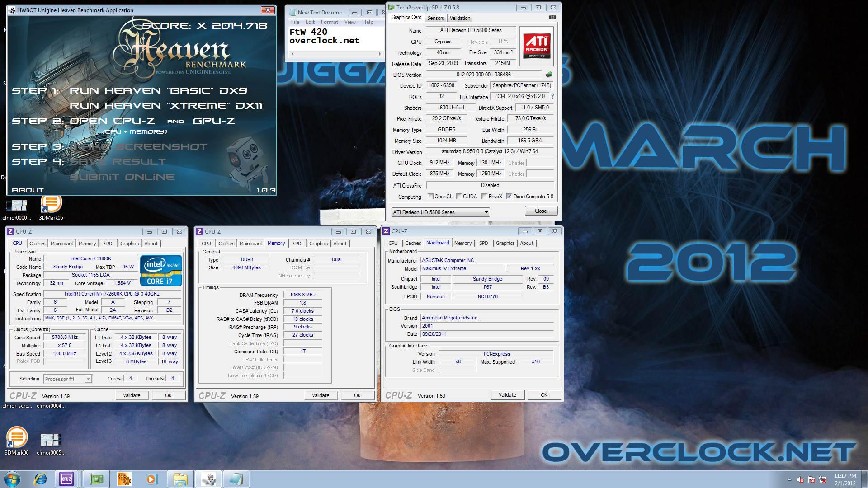Open the Caches tab in the left CPU-Z window
The width and height of the screenshot is (868, 488).
38,244
